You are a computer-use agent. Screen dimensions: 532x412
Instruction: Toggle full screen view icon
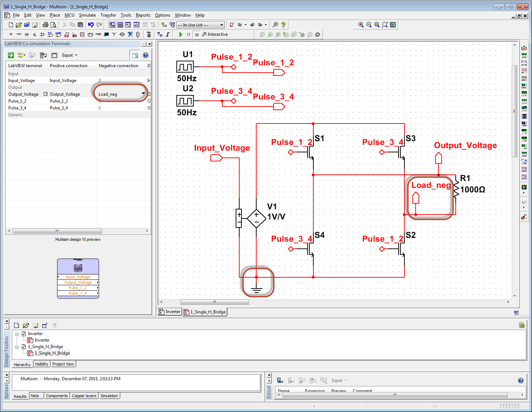[x=393, y=25]
